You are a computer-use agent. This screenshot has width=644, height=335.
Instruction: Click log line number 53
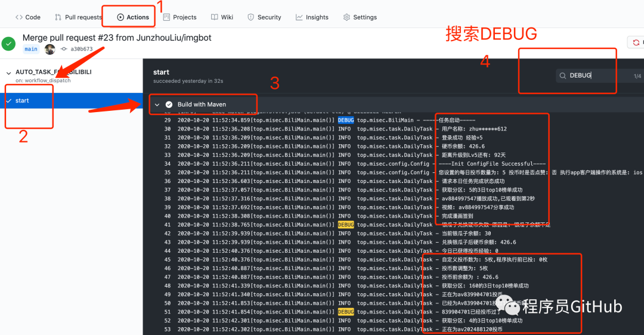[x=167, y=329]
